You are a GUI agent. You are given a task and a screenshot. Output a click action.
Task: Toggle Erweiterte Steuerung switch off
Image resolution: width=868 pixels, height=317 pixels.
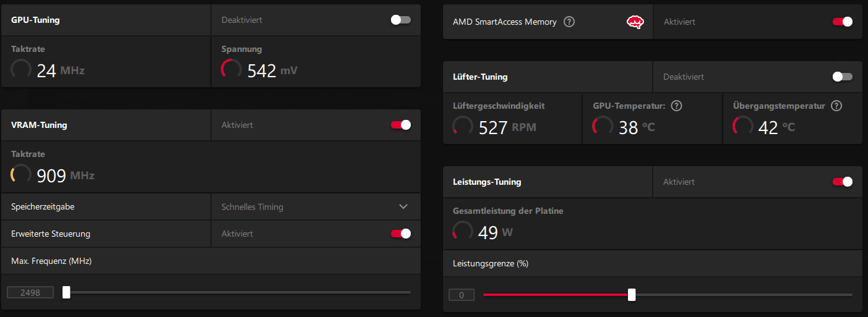click(401, 234)
